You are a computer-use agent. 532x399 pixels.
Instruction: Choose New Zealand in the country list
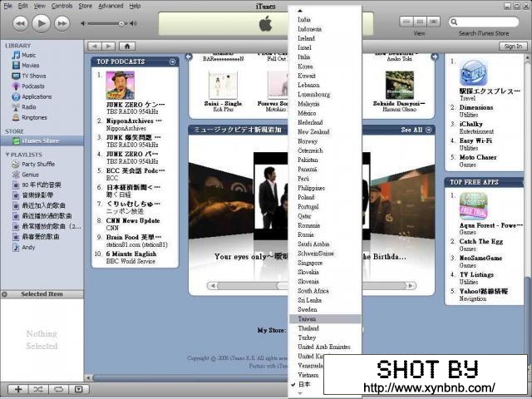coord(325,131)
